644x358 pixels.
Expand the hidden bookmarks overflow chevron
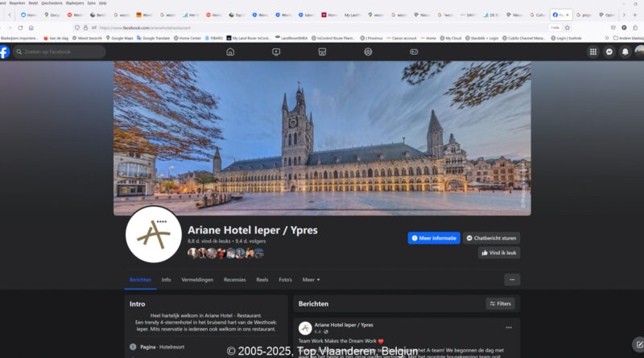tap(607, 38)
